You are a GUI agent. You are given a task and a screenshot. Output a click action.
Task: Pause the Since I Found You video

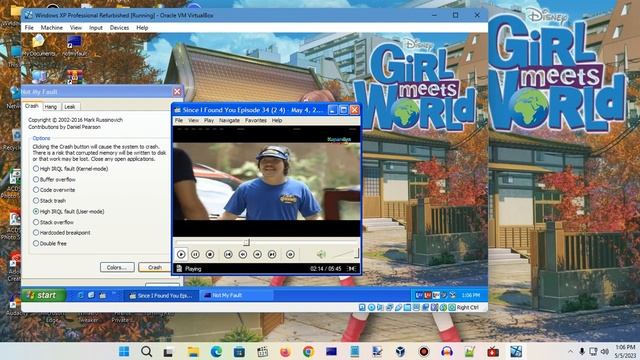[196, 254]
